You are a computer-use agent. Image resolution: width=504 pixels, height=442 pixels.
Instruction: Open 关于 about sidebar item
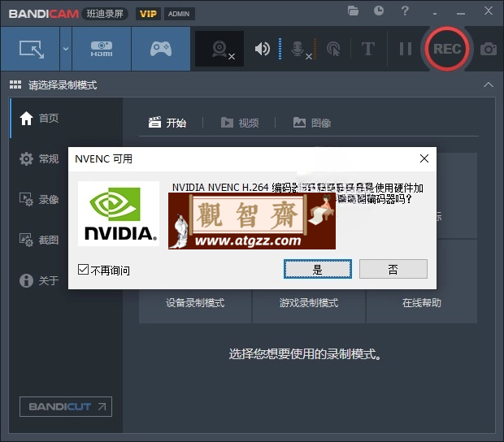pyautogui.click(x=39, y=280)
